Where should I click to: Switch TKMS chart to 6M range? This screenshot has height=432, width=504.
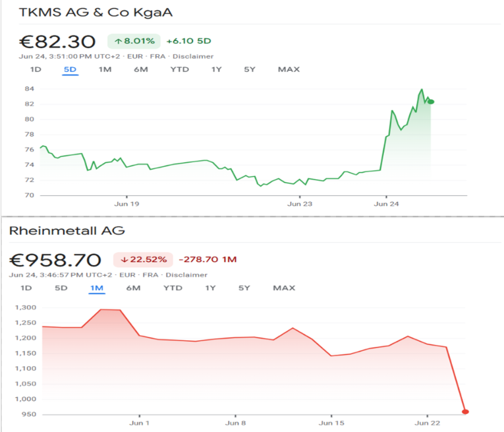point(141,69)
